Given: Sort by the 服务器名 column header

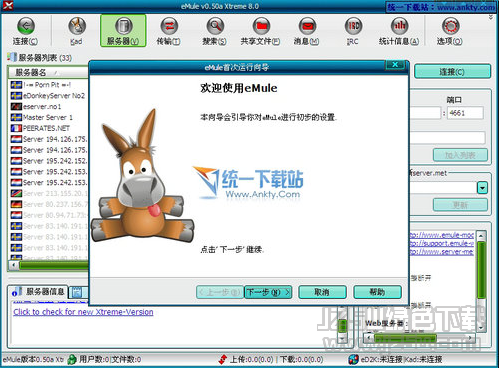Looking at the screenshot, I should 48,72.
